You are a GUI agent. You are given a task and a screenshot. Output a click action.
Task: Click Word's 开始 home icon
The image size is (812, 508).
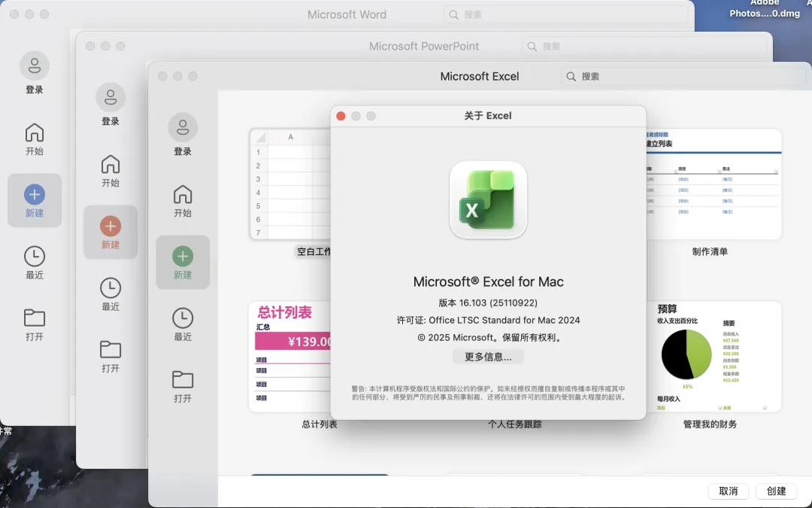point(35,133)
